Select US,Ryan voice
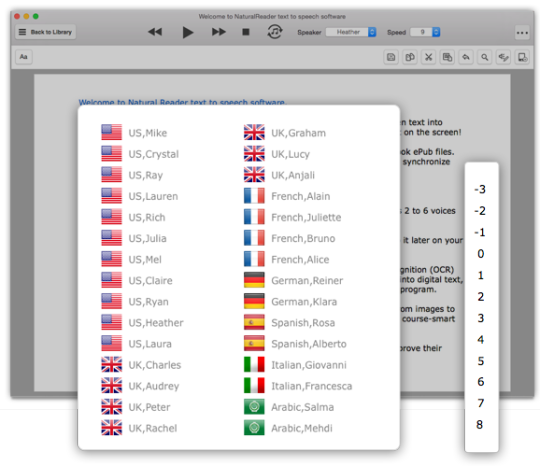The image size is (540, 466). pos(135,302)
